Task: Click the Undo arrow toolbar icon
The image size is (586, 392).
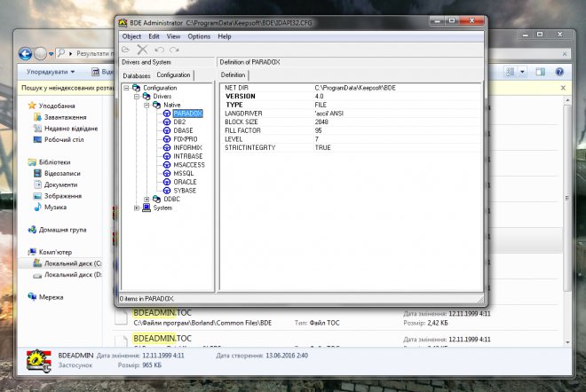Action: pyautogui.click(x=158, y=50)
